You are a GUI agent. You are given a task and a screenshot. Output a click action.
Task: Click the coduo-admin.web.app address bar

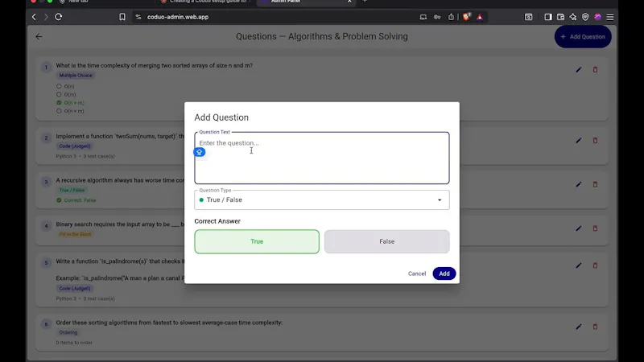177,17
